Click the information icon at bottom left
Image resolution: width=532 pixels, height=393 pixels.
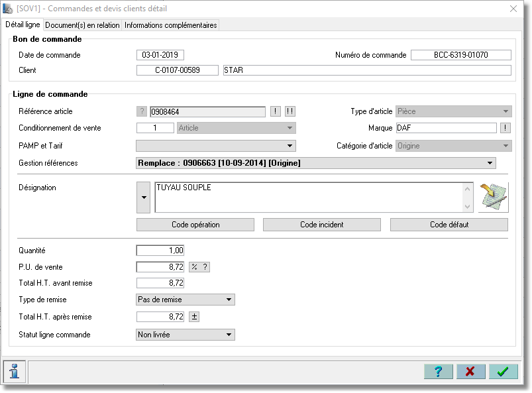[x=15, y=371]
